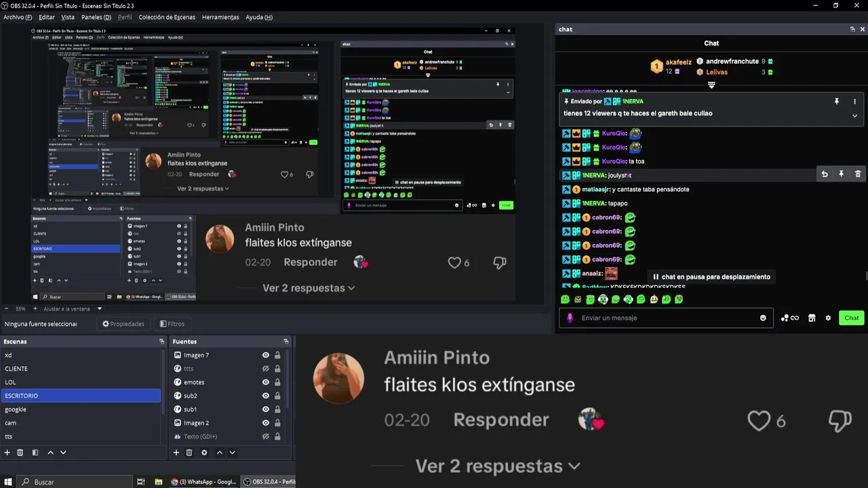Click the Filtros button below preview
This screenshot has width=868, height=488.
tap(172, 324)
